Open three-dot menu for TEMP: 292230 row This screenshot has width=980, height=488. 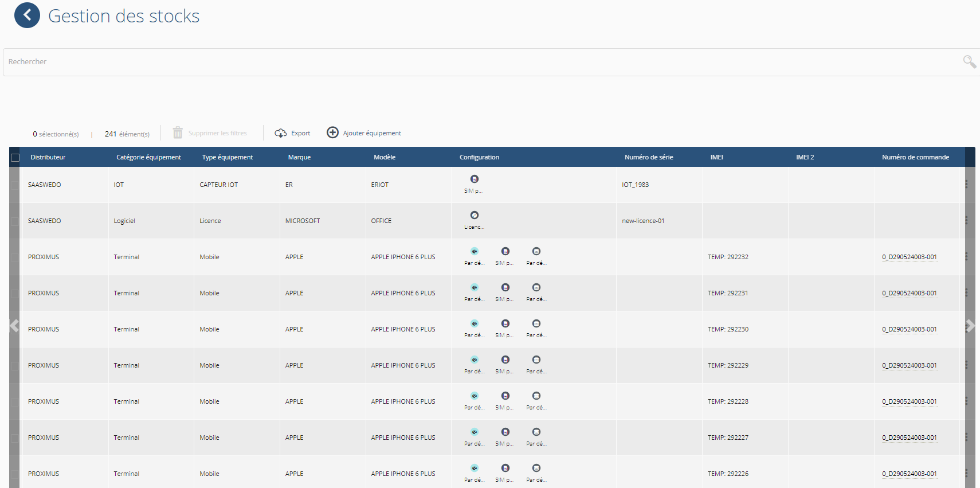(966, 329)
